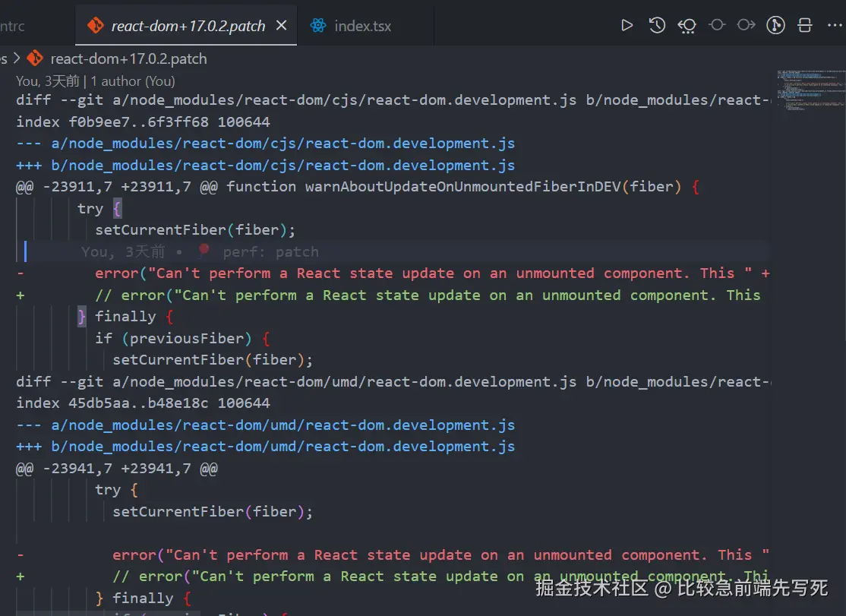Click '+++ b/node_modules/react-dom/umd/react-dom.development.js' line
846x616 pixels.
point(266,447)
